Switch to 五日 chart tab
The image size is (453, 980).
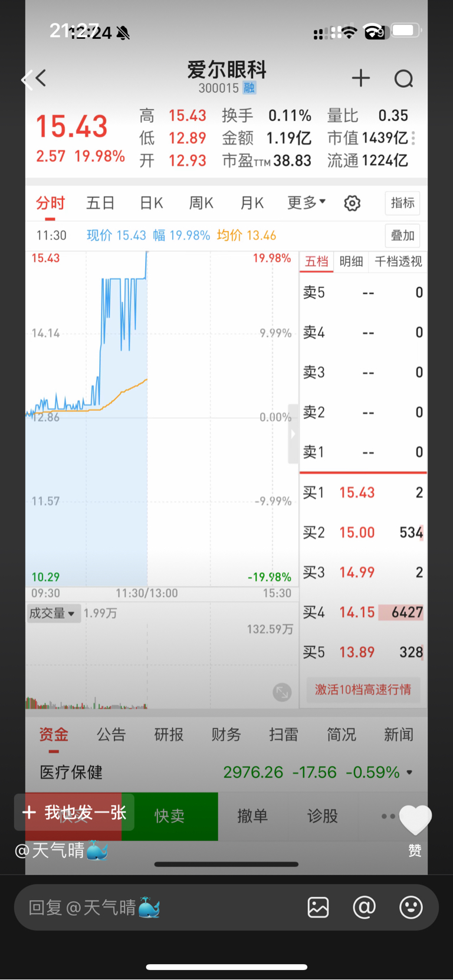pos(100,203)
